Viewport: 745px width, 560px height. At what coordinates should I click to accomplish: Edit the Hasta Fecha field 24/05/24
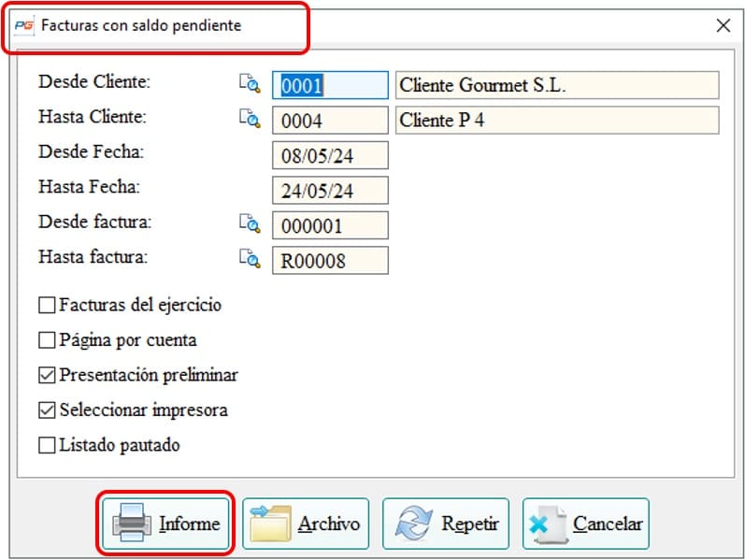pyautogui.click(x=330, y=191)
